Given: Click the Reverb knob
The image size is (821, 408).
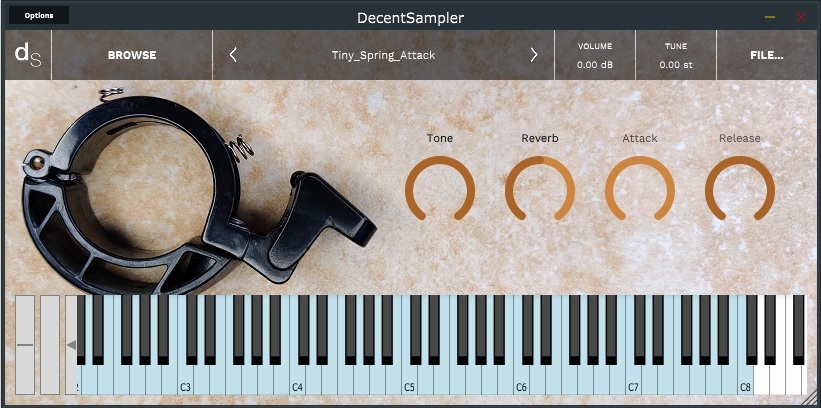Looking at the screenshot, I should [x=540, y=190].
